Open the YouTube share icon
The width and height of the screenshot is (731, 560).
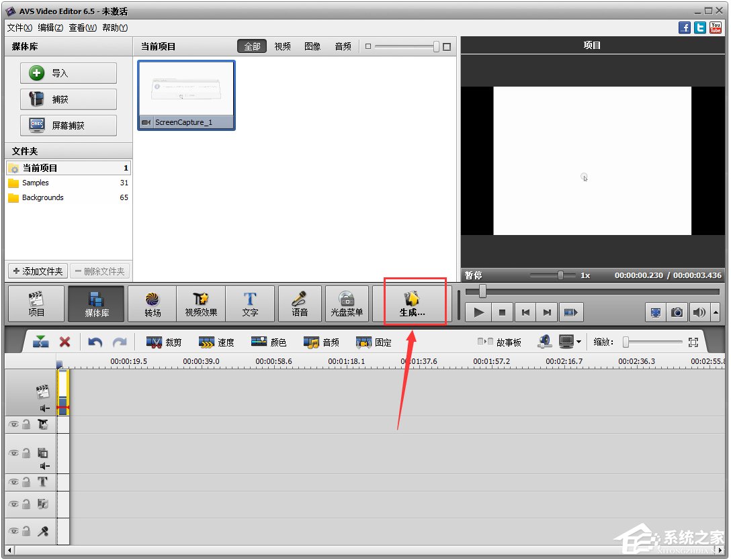(715, 28)
